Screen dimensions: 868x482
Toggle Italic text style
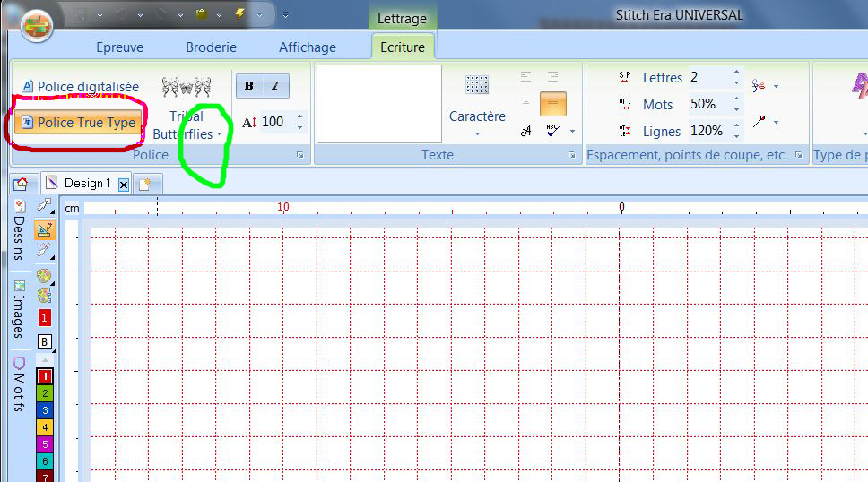275,86
